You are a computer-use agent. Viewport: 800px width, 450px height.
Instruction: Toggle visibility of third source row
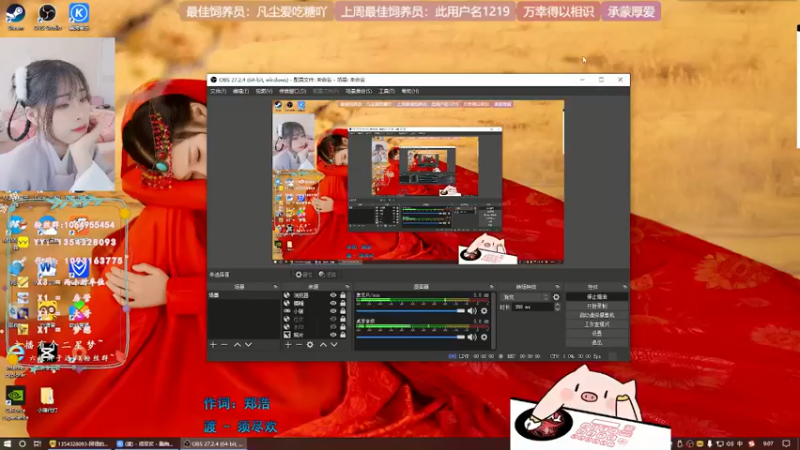pyautogui.click(x=333, y=311)
